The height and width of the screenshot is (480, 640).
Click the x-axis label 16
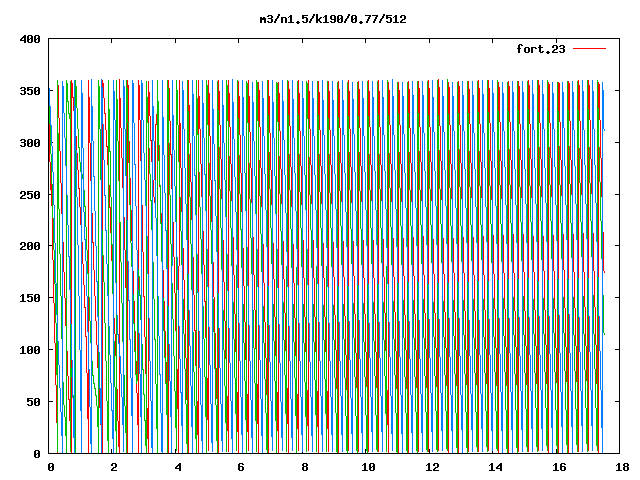559,467
